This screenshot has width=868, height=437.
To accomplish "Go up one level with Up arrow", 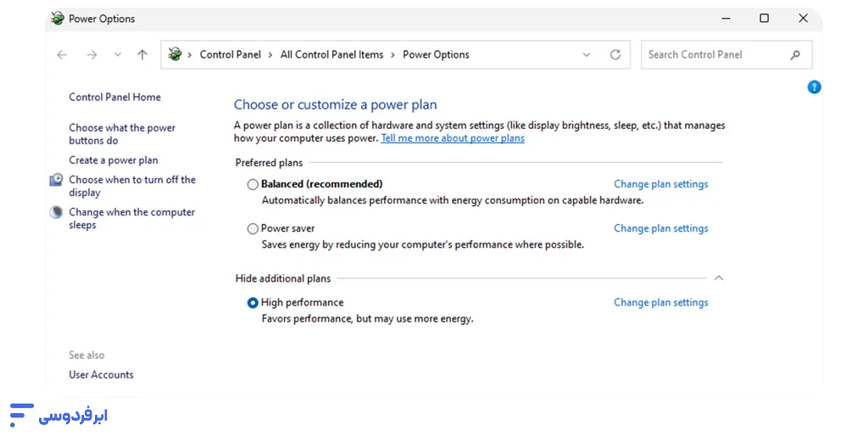I will pyautogui.click(x=142, y=54).
